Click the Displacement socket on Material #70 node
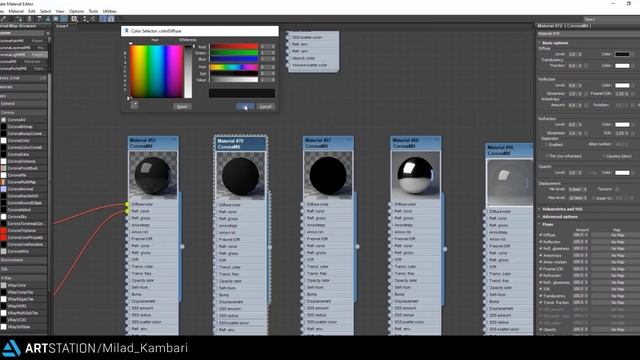Viewport: 640px width, 360px height. coord(216,302)
